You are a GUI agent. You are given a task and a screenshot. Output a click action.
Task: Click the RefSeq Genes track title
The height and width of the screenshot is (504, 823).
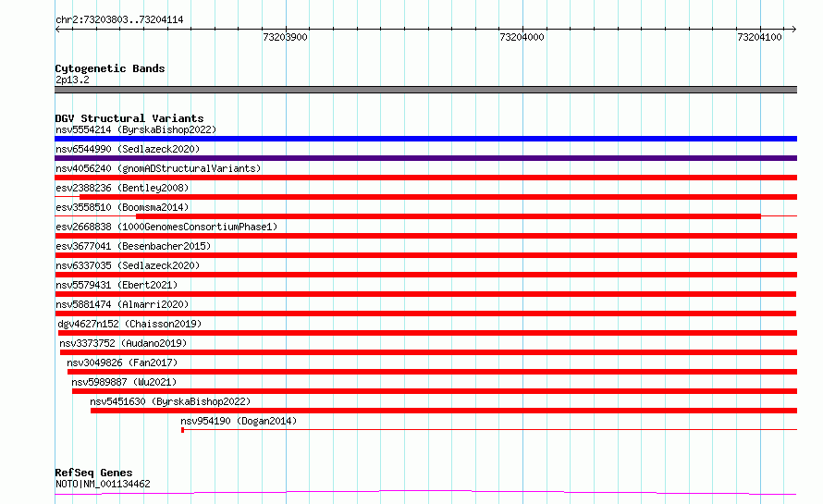pyautogui.click(x=93, y=473)
